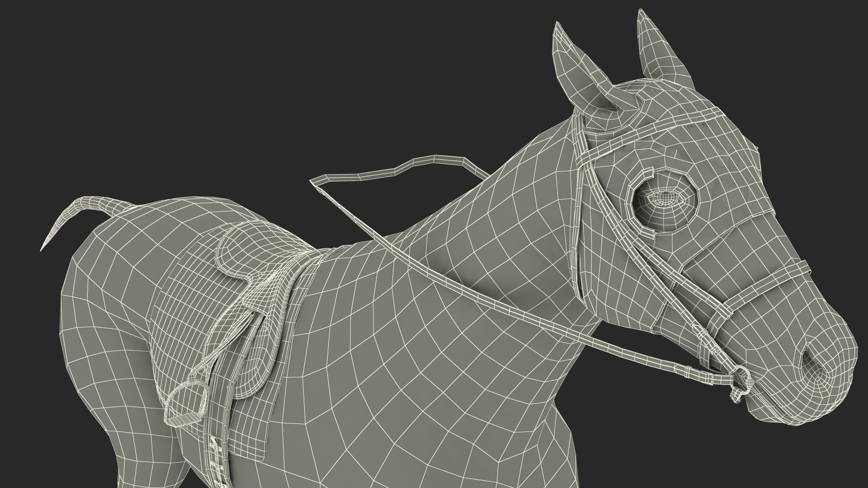Click the horse's eye in the wireframe
This screenshot has width=868, height=488.
(x=665, y=198)
